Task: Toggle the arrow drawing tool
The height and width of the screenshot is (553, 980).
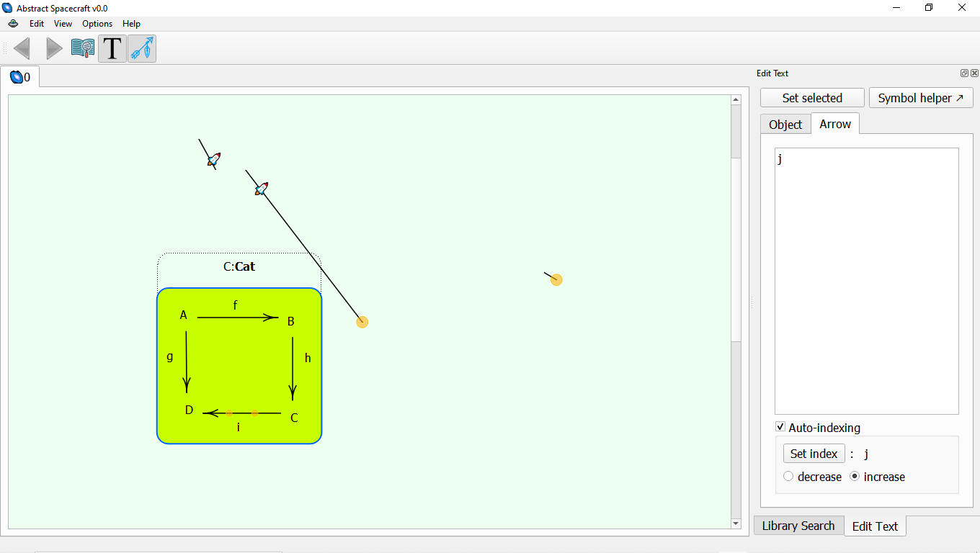Action: point(142,49)
